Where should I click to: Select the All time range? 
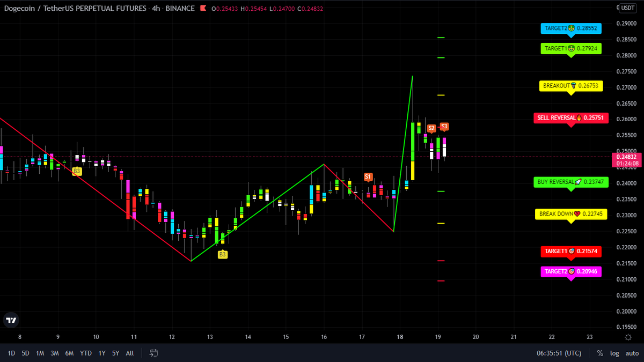[130, 353]
